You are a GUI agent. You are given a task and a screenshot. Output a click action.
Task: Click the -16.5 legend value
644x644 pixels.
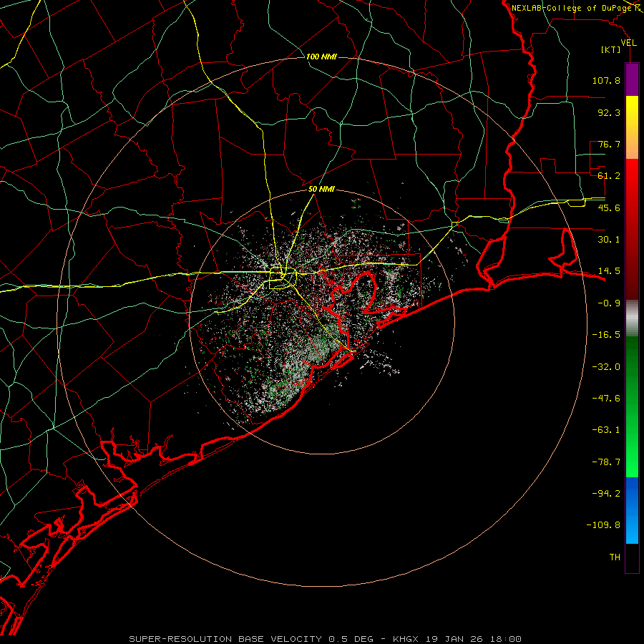click(x=606, y=335)
